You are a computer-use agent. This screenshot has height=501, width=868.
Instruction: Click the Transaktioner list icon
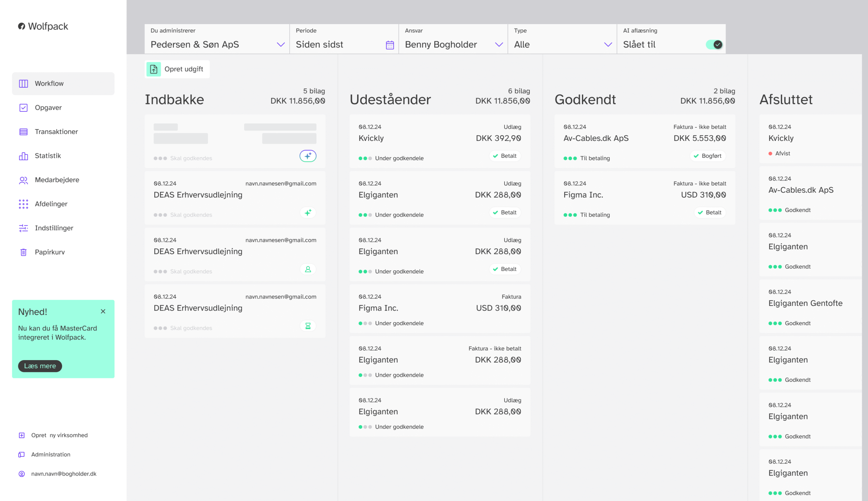[x=23, y=132]
